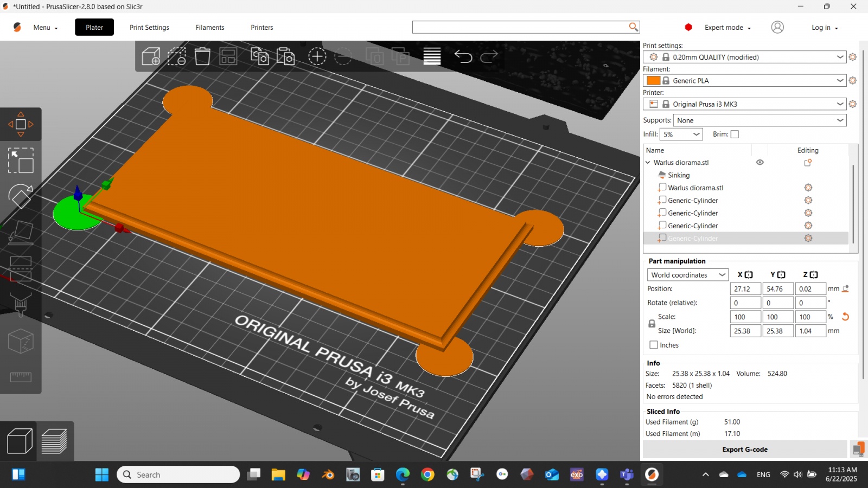Select the Move gizmo tool

point(21,124)
